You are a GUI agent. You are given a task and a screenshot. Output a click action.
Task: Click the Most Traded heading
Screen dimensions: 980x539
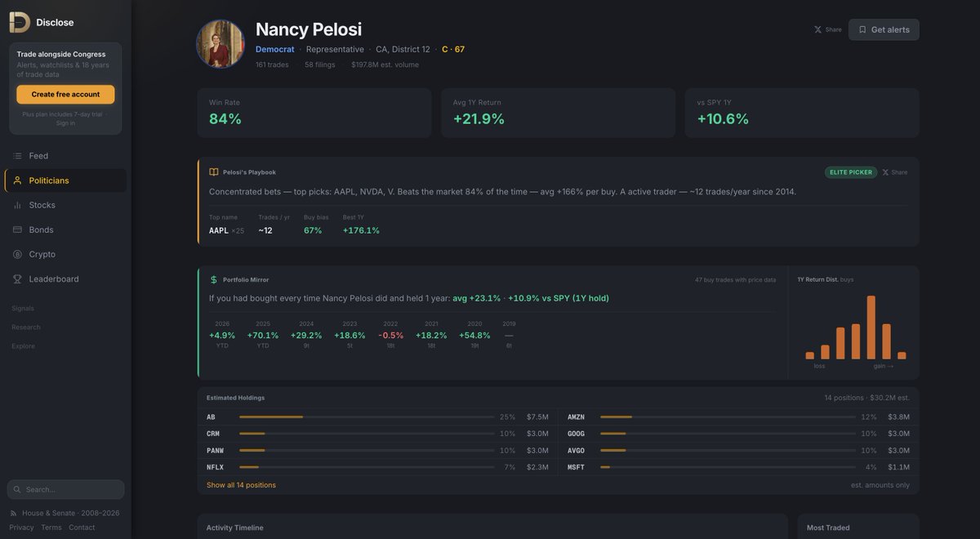(828, 528)
